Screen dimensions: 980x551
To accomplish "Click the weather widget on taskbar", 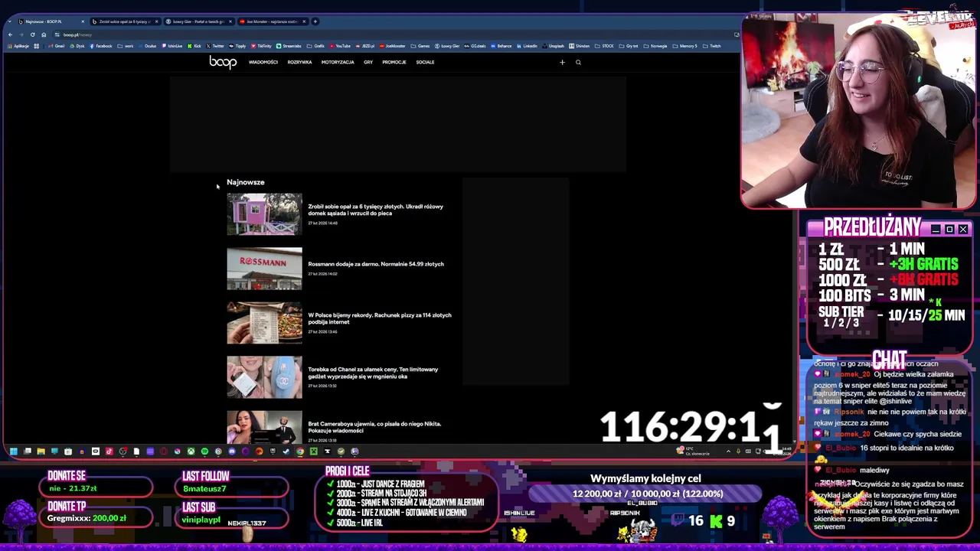I will (x=693, y=451).
